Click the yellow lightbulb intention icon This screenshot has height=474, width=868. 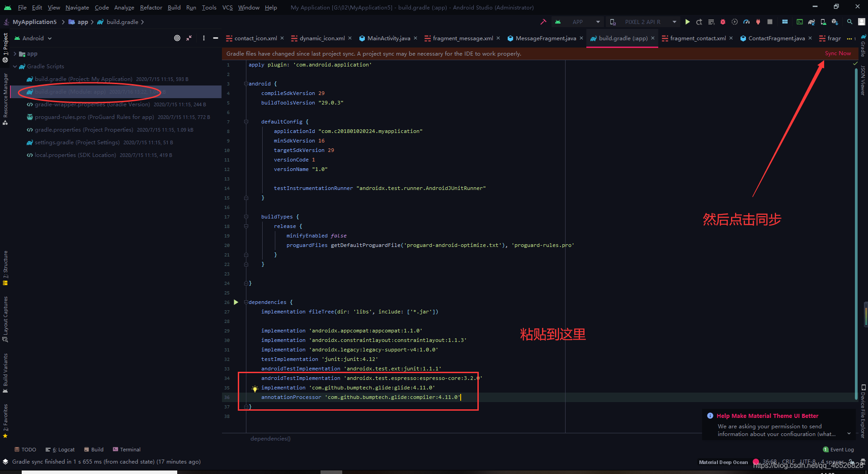pyautogui.click(x=255, y=389)
